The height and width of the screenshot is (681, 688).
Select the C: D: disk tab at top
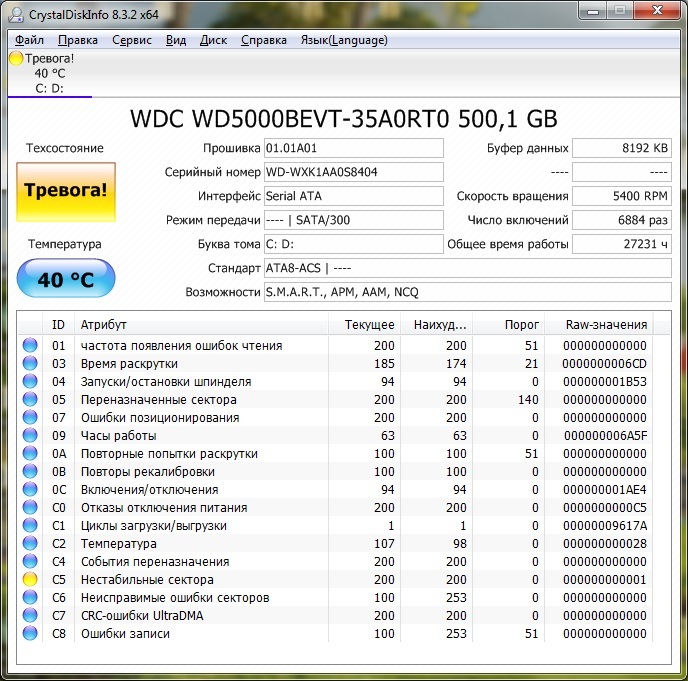(x=50, y=74)
